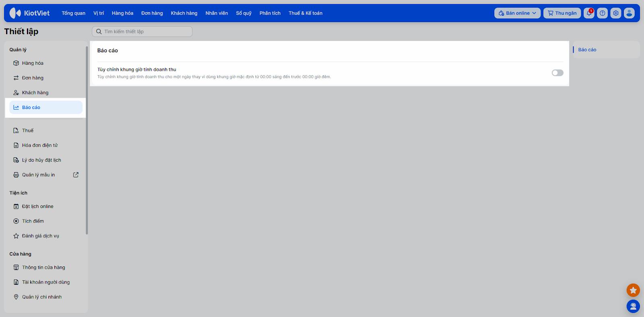Click the Tiện ích section heading
The image size is (644, 317).
pos(19,193)
